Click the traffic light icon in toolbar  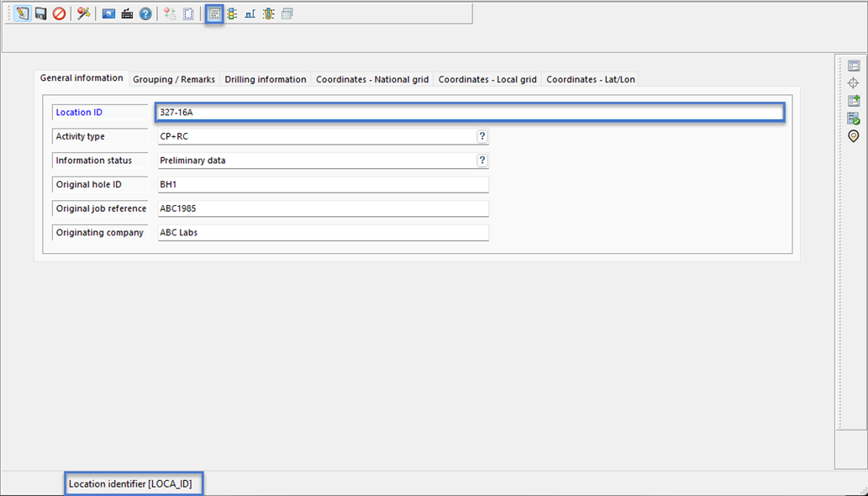click(232, 14)
